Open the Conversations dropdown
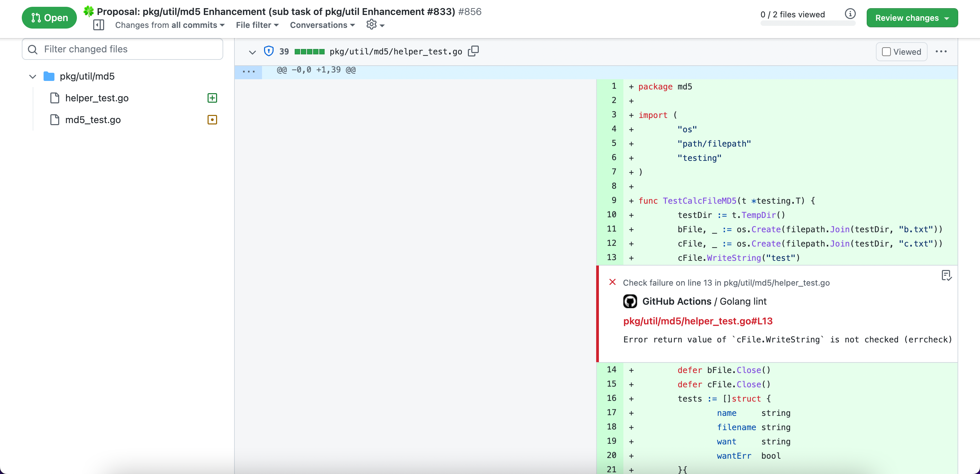980x474 pixels. 323,25
